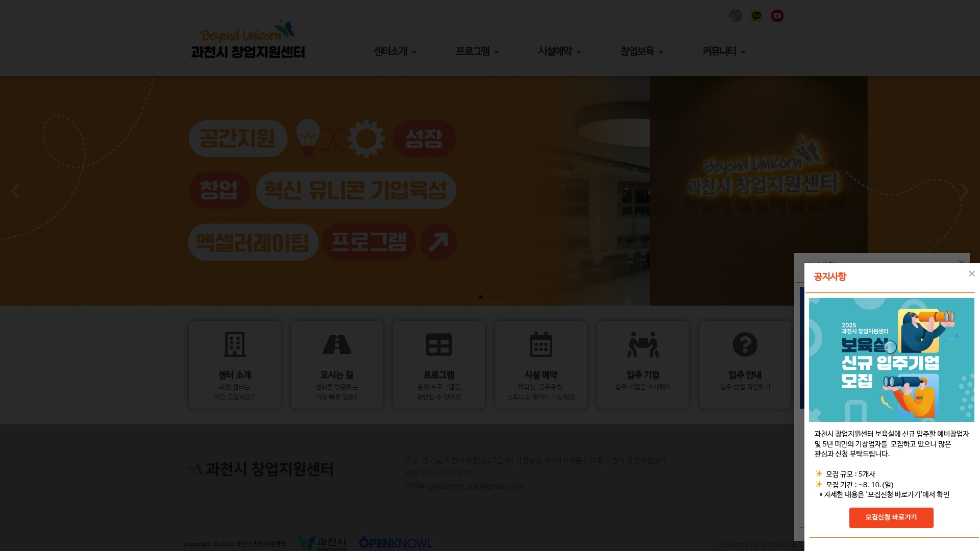Viewport: 980px width, 551px height.
Task: Click the 회의실, 공유주방, 스튜디오 예약이 가능해요 description
Action: tap(541, 392)
